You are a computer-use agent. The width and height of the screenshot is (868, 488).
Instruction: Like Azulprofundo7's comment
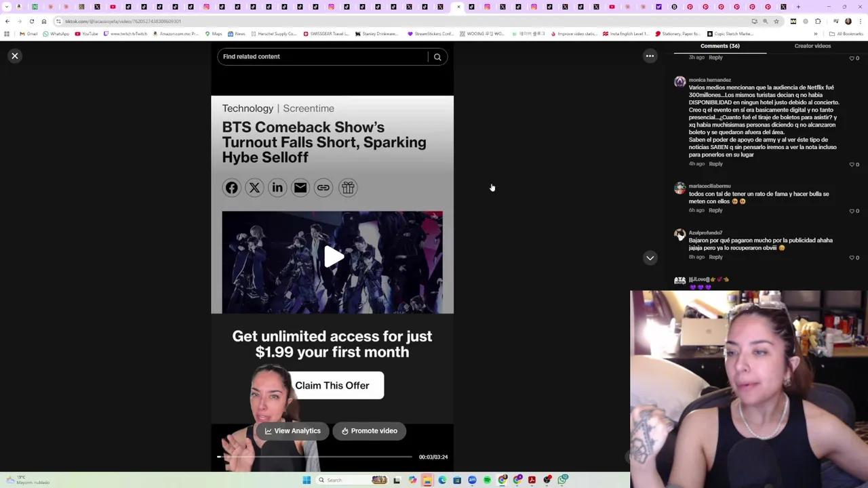point(852,258)
